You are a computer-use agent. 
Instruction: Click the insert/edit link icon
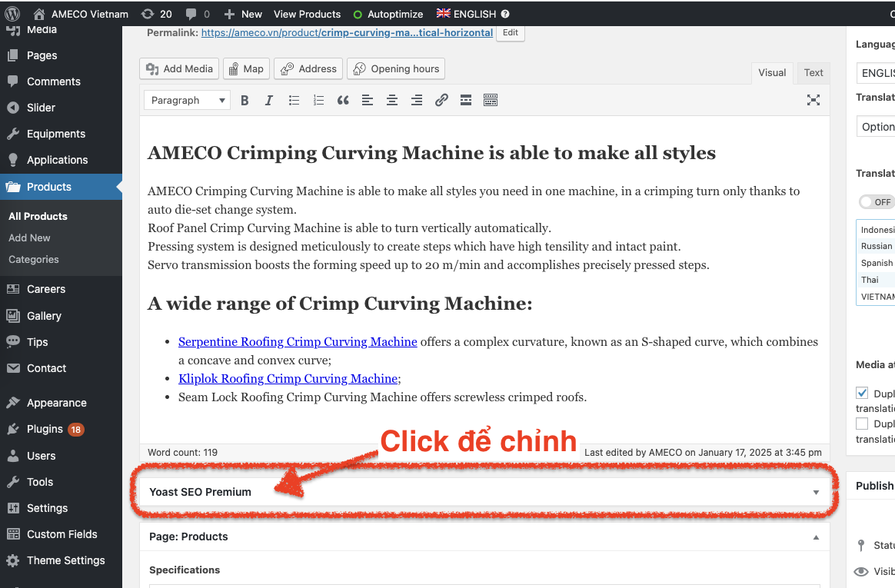[x=441, y=100]
